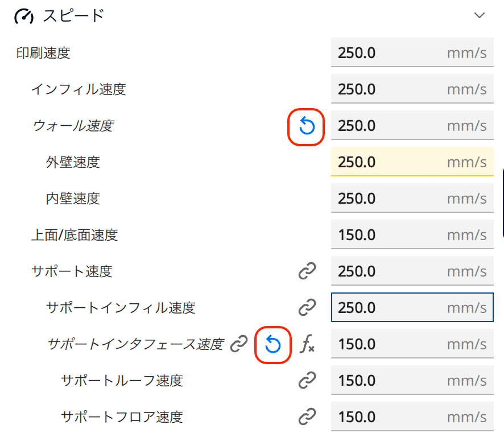Collapse the スピード section with the chevron
504x437 pixels.
(480, 17)
